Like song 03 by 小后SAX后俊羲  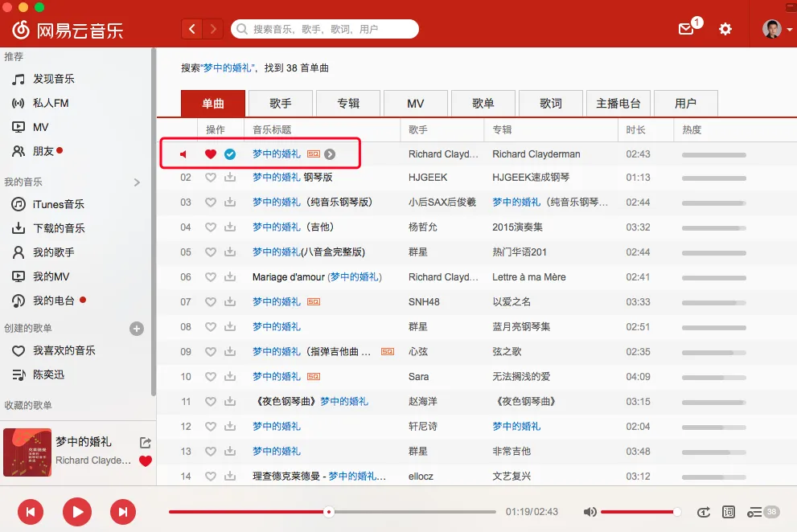coord(211,203)
